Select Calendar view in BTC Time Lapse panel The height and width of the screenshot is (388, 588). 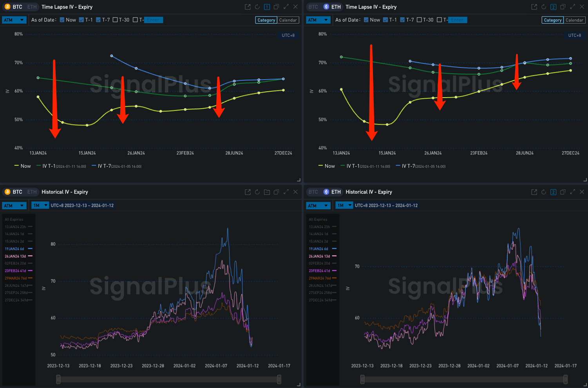(x=288, y=20)
